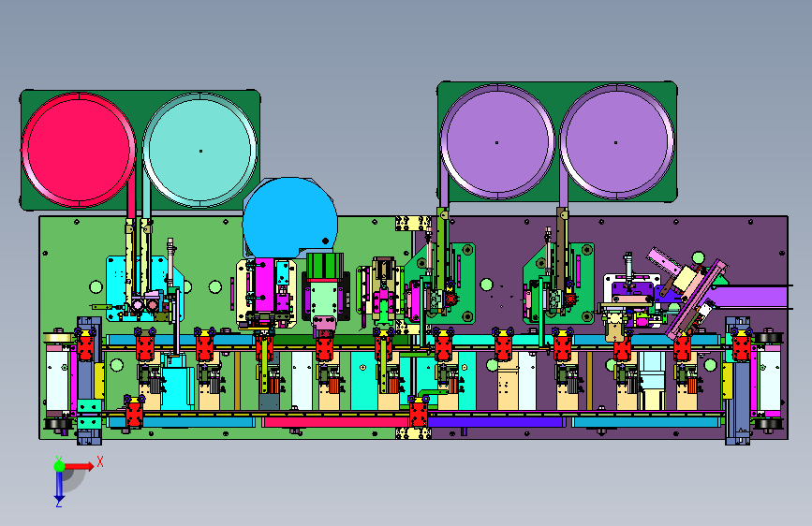This screenshot has height=526, width=812.
Task: Click the green Y axis origin dot
Action: click(59, 466)
